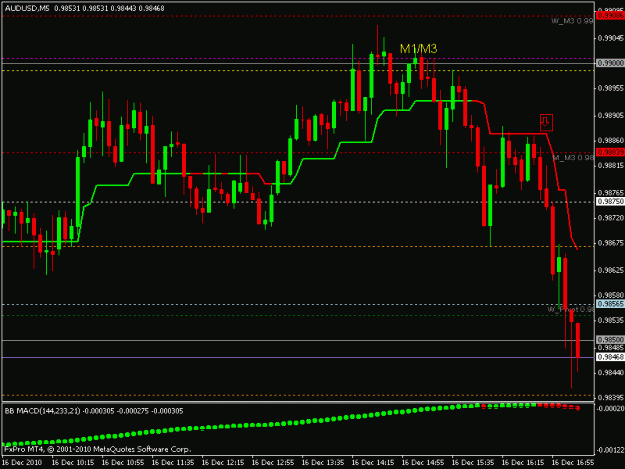The height and width of the screenshot is (469, 625).
Task: Click the 16 Dec 2010 date label
Action: [x=22, y=463]
